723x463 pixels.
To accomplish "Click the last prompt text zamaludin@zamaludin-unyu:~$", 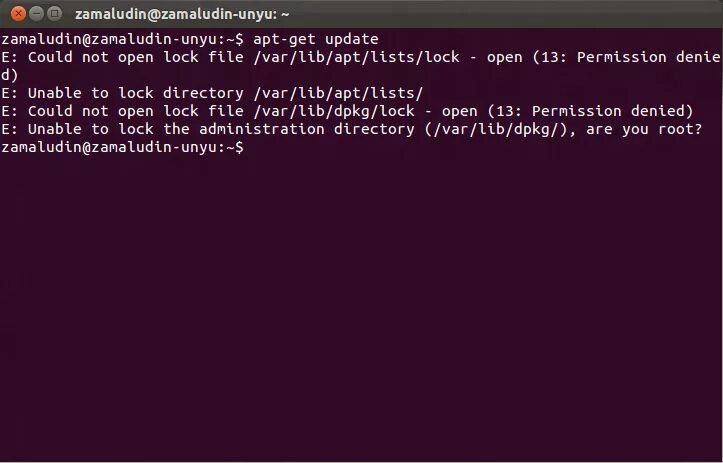I will 122,148.
